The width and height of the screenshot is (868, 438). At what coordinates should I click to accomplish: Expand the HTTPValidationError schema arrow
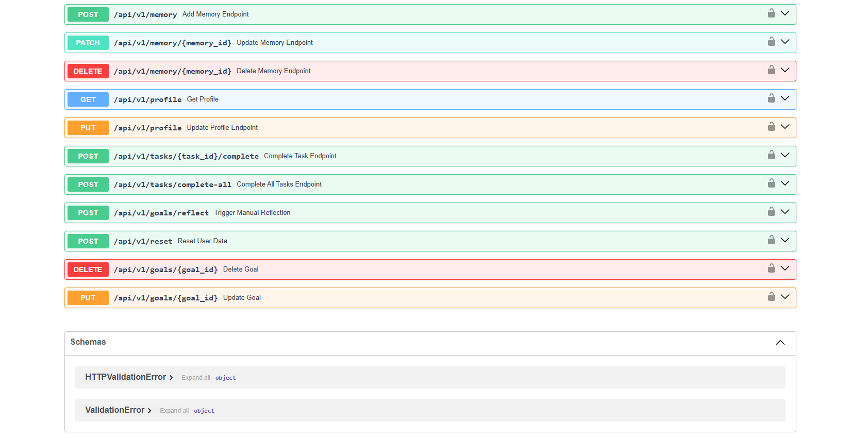171,378
